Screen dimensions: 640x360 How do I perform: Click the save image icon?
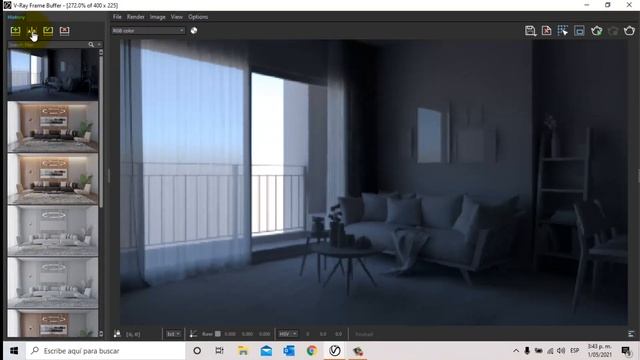(530, 31)
